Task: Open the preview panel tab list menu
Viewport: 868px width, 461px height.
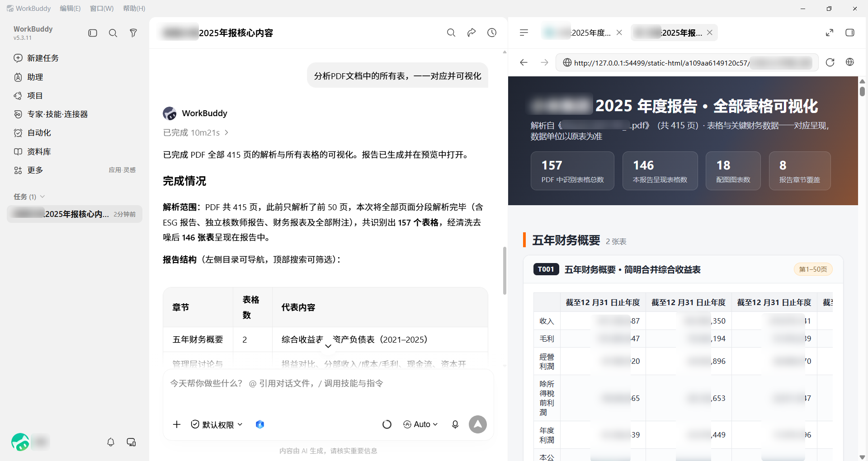Action: [524, 33]
